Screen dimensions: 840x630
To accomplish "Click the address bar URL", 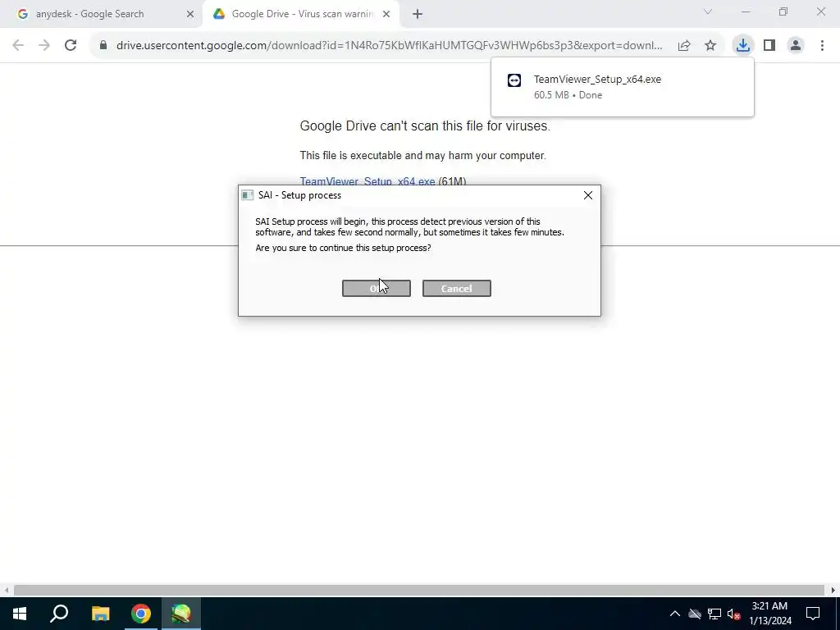I will 390,46.
